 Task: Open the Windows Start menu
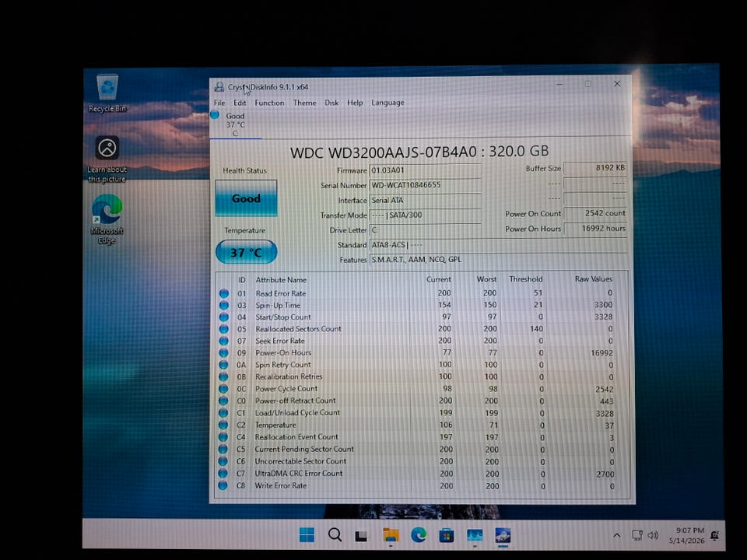(x=307, y=535)
